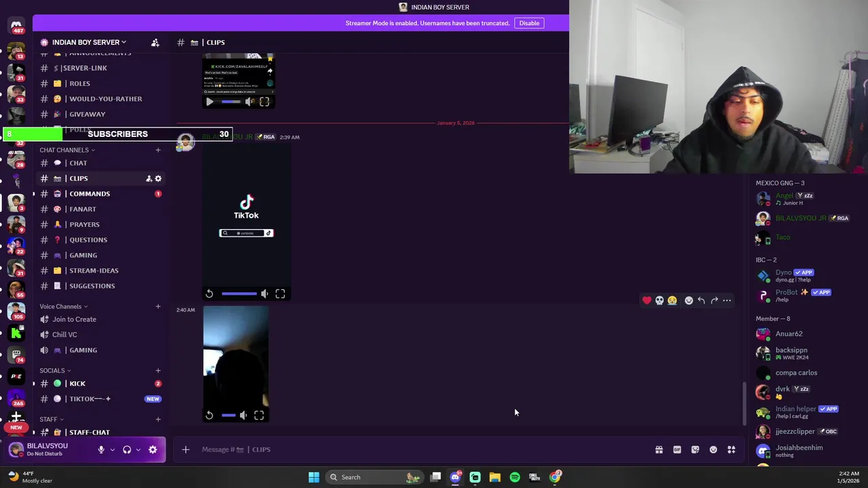The width and height of the screenshot is (868, 488).
Task: Open microphone input options chevron
Action: tap(112, 449)
